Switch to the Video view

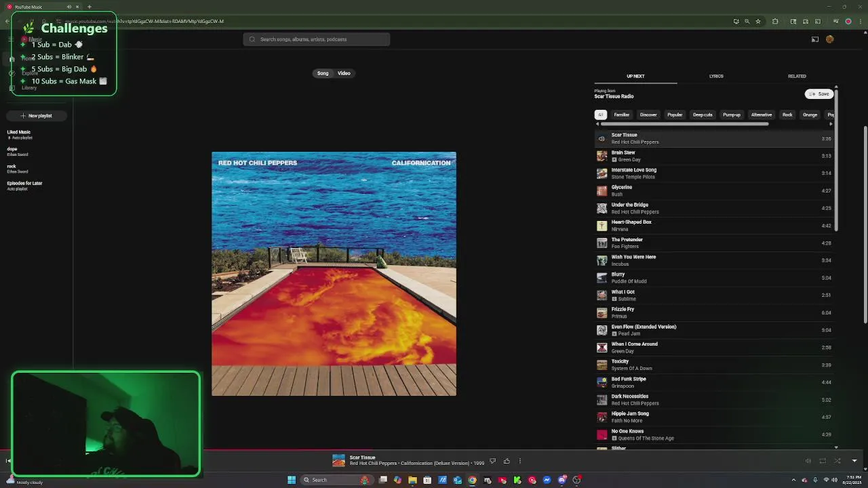pos(344,73)
